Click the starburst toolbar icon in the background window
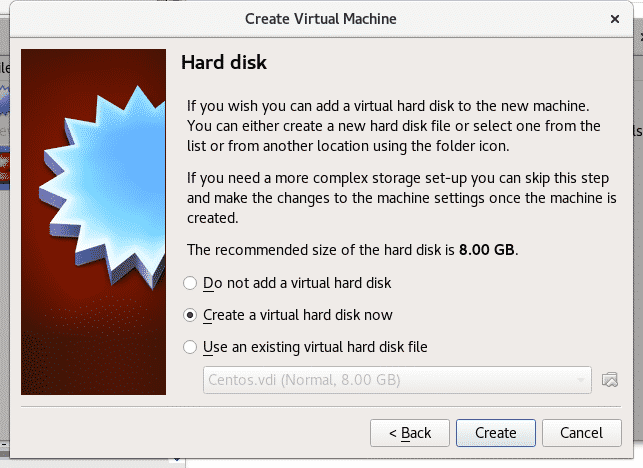Screen dimensions: 643x468 4,100
